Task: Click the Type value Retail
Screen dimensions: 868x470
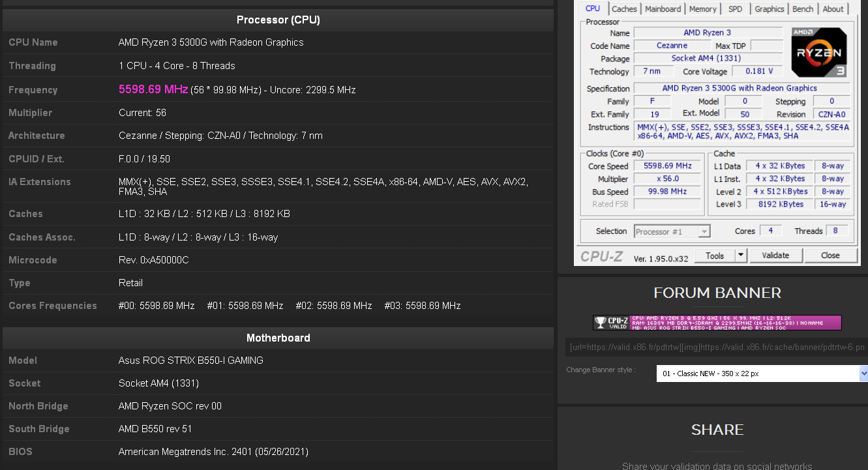Action: [x=130, y=283]
